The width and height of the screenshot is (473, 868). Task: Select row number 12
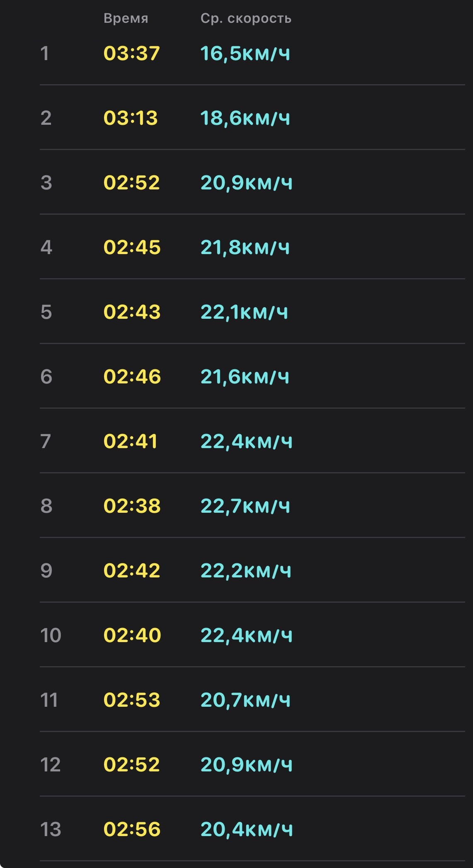[50, 765]
